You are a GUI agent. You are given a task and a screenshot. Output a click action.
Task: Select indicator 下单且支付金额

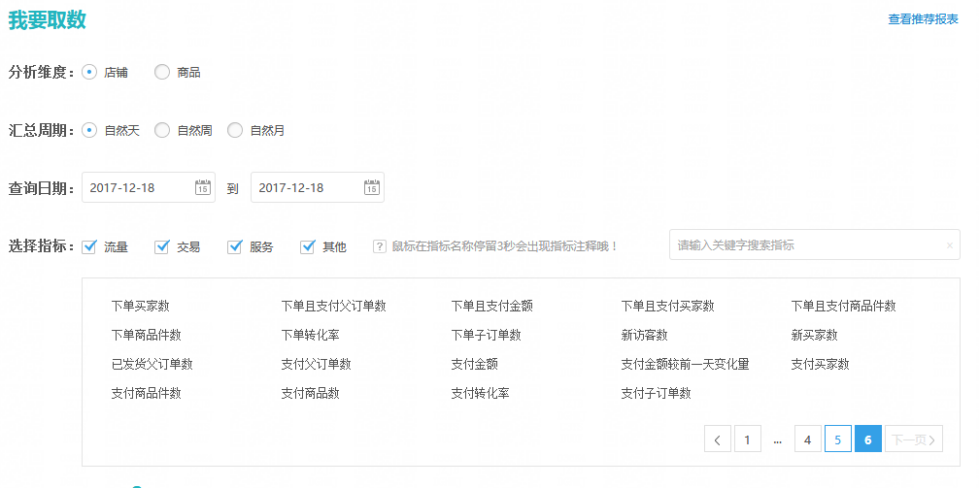[492, 306]
